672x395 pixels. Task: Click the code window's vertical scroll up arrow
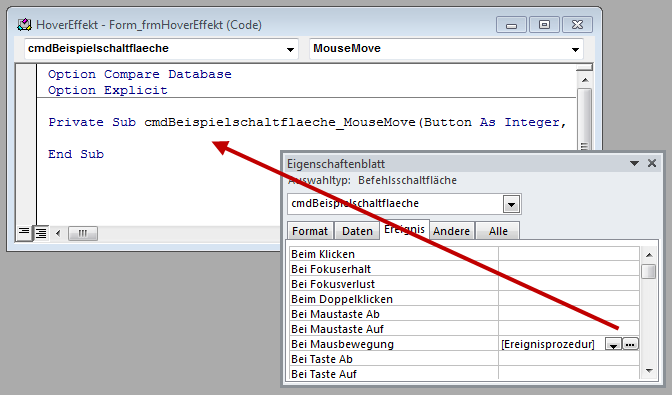pyautogui.click(x=585, y=80)
